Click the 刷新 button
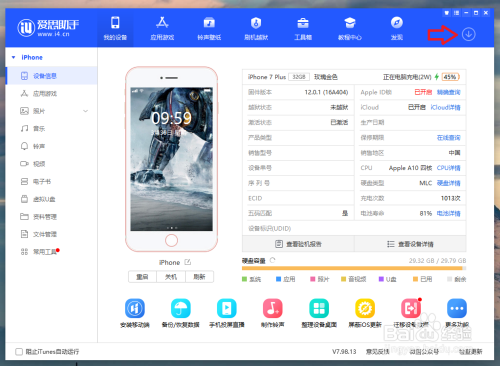The image size is (500, 366). [x=199, y=277]
